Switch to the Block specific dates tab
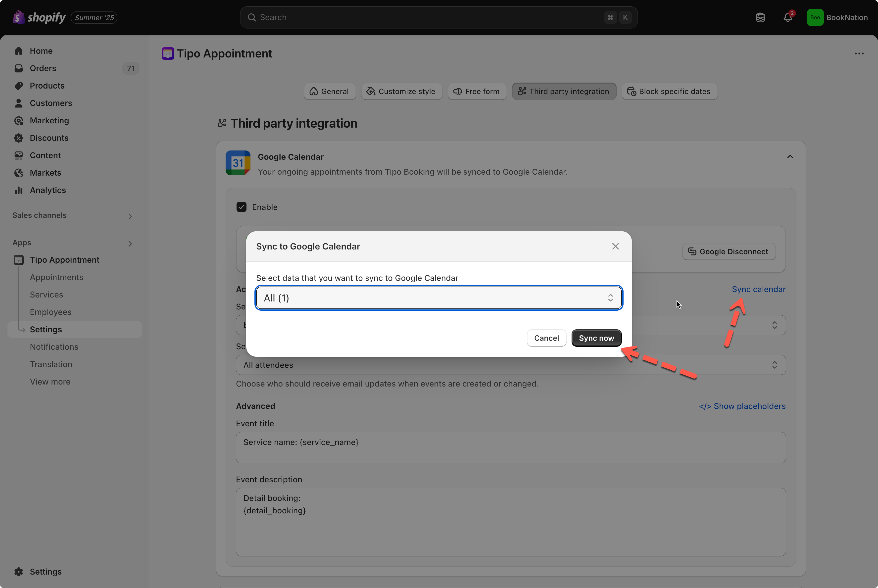Viewport: 878px width, 588px height. tap(669, 92)
